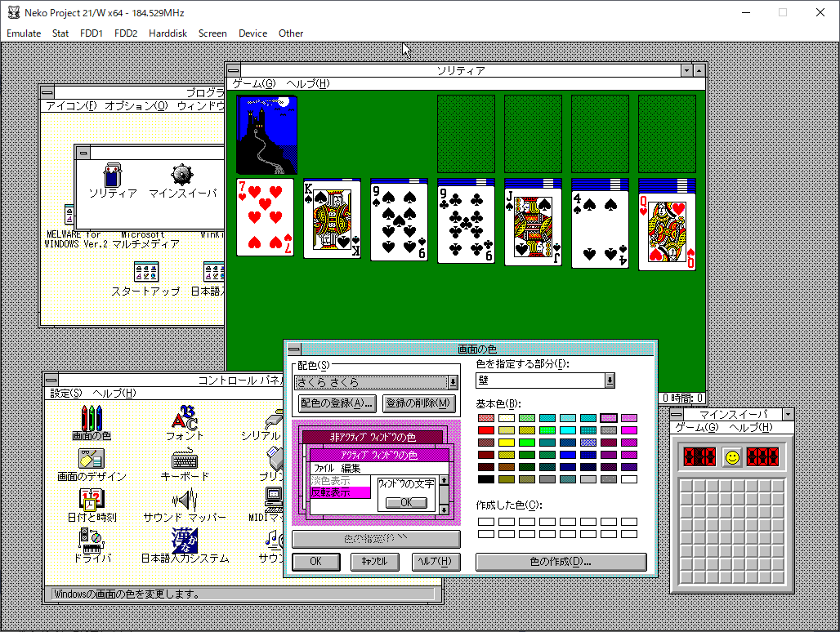Open Solitaire ヘルプ(H) menu
840x632 pixels.
(x=308, y=83)
